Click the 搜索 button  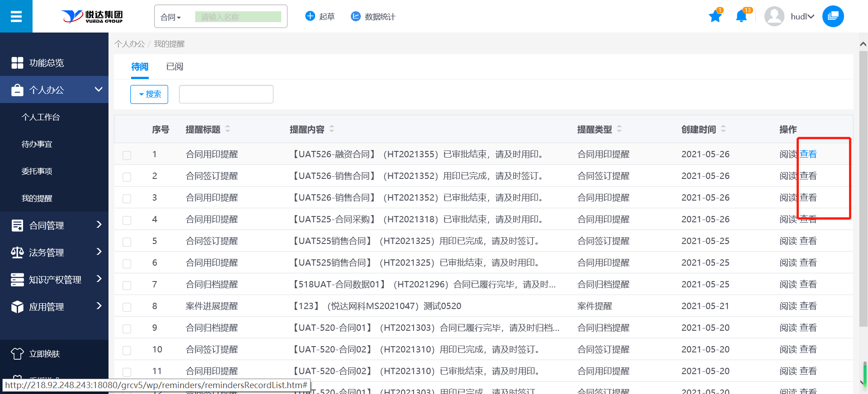pyautogui.click(x=149, y=94)
